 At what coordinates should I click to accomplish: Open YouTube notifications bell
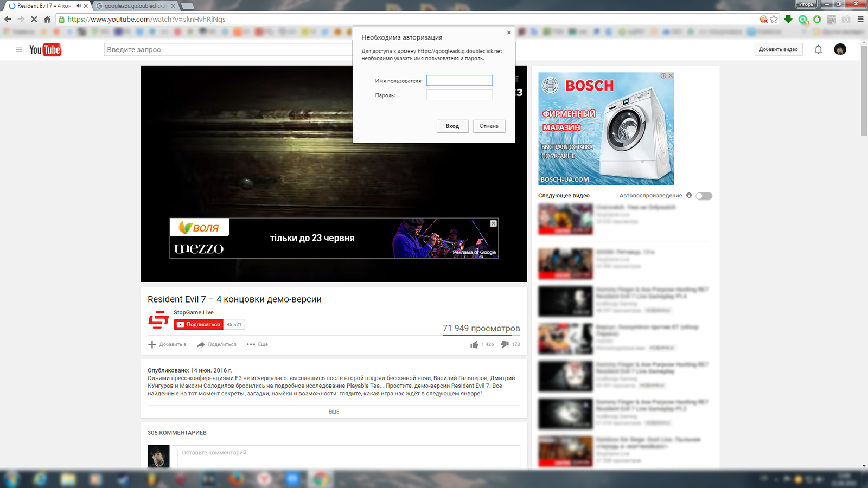pyautogui.click(x=818, y=49)
